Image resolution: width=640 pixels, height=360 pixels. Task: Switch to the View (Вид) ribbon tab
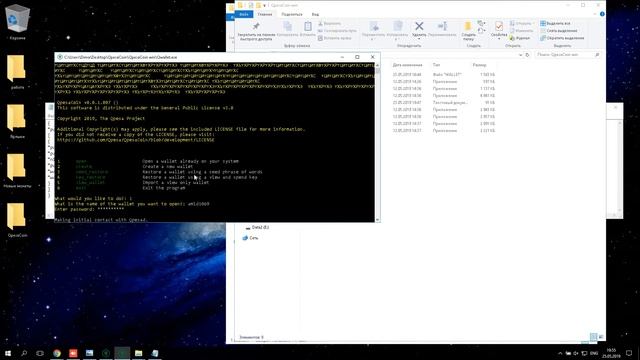click(x=315, y=14)
